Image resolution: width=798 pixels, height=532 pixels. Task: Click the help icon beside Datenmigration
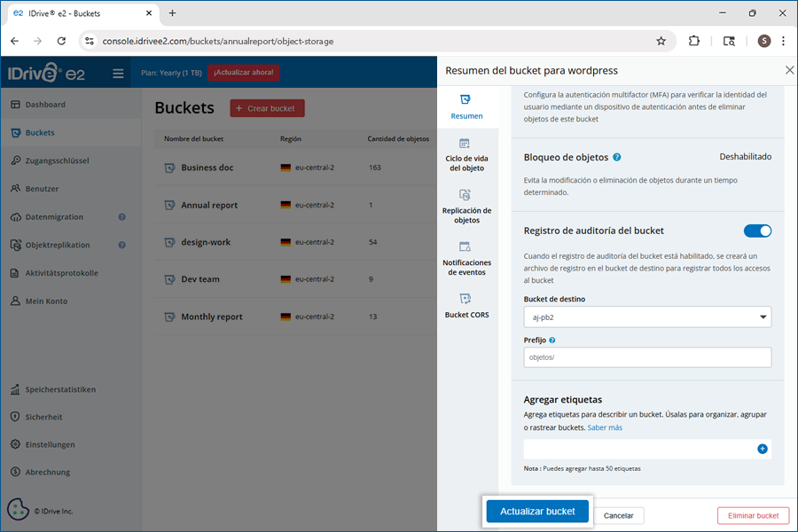[x=122, y=217]
